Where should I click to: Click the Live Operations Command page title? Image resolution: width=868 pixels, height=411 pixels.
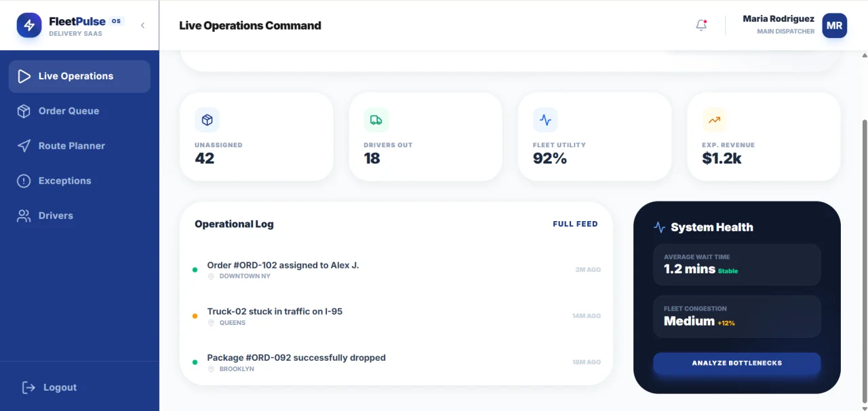click(250, 26)
